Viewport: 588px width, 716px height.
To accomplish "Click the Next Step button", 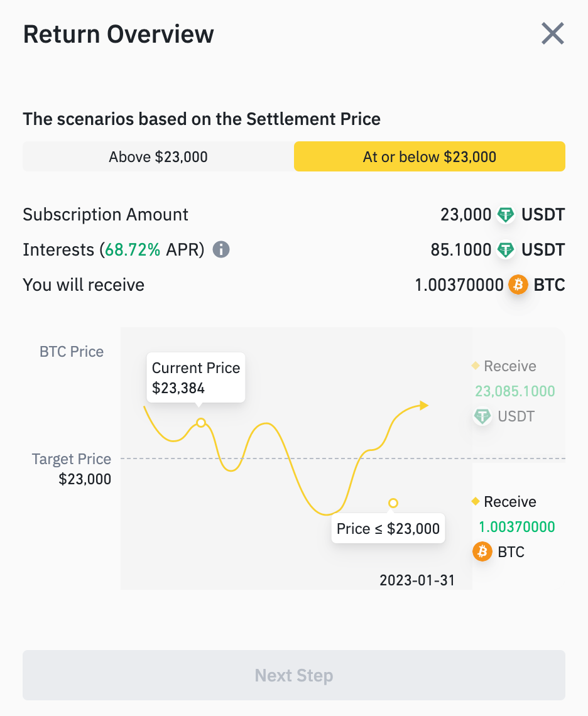I will pyautogui.click(x=294, y=675).
